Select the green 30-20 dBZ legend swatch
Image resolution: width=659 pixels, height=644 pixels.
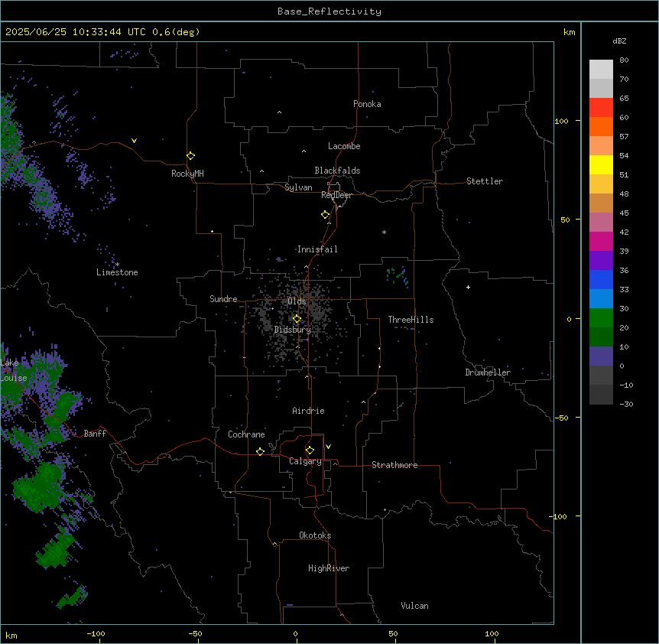(x=601, y=318)
